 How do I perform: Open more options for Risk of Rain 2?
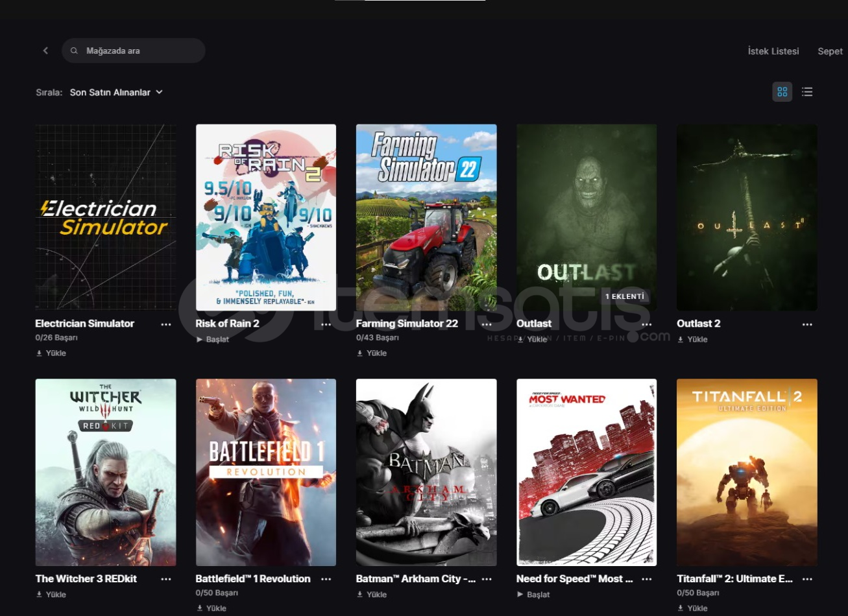click(x=326, y=324)
